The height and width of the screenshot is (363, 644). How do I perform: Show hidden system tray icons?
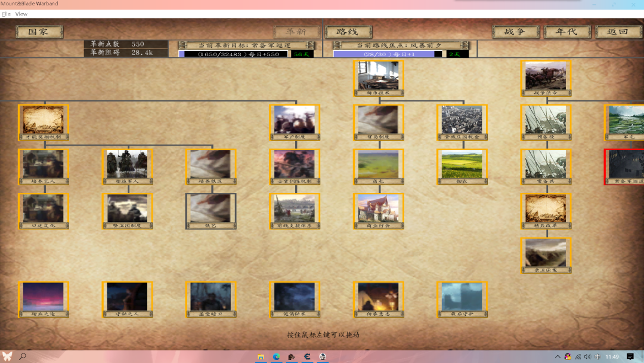point(558,357)
